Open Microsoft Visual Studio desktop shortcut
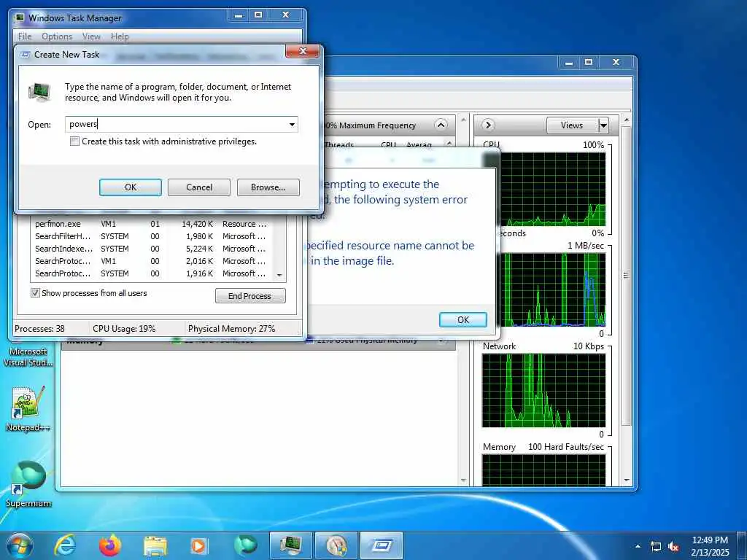The height and width of the screenshot is (560, 747). (x=28, y=356)
